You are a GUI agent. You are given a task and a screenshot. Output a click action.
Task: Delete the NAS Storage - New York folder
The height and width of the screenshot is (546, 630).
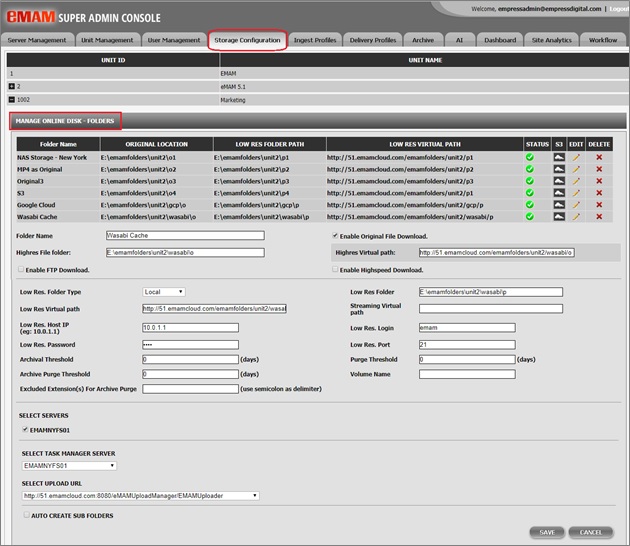point(599,157)
